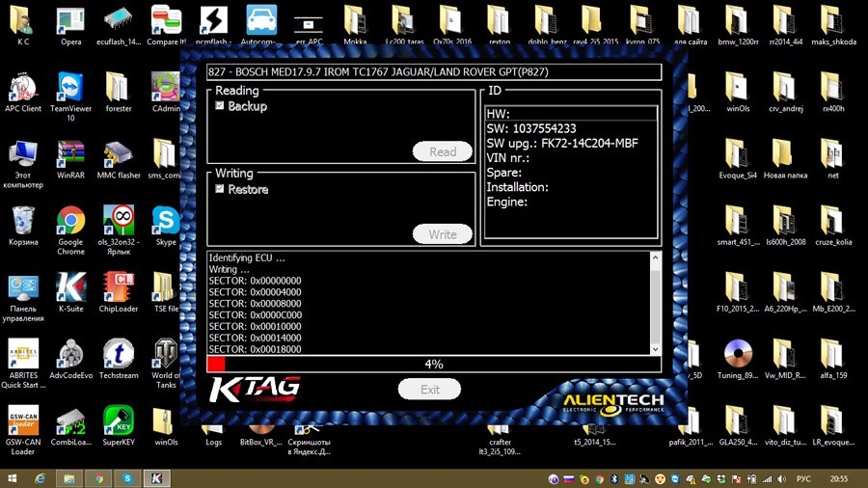Click the 4% writing progress bar
The height and width of the screenshot is (488, 868).
coord(434,364)
